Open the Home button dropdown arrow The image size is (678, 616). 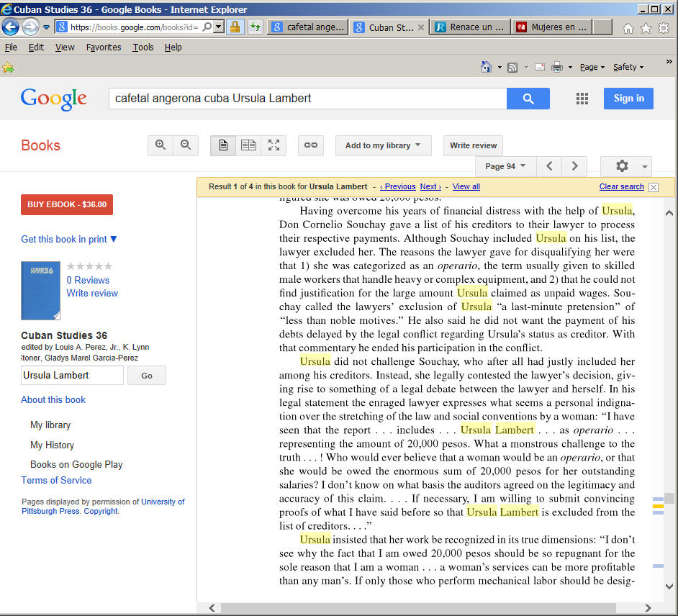coord(500,68)
